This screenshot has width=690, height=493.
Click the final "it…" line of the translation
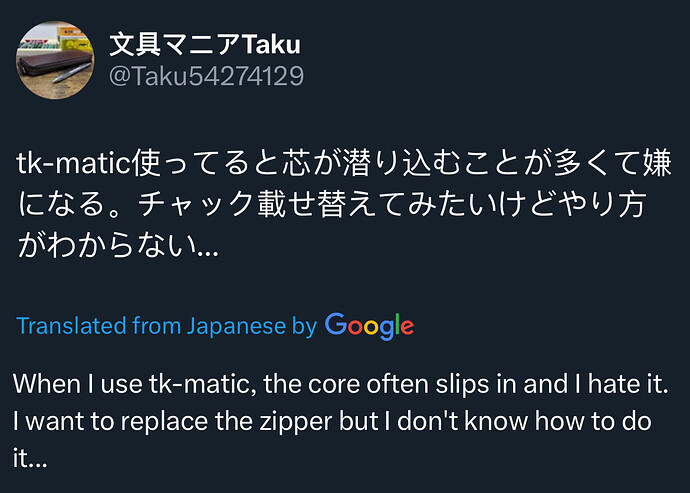click(30, 458)
